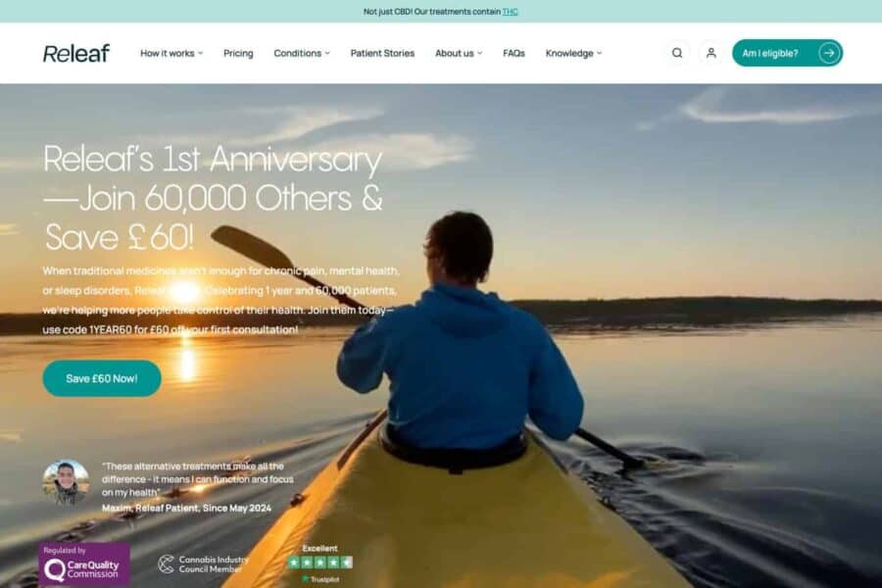Open the Pricing page

pos(238,53)
